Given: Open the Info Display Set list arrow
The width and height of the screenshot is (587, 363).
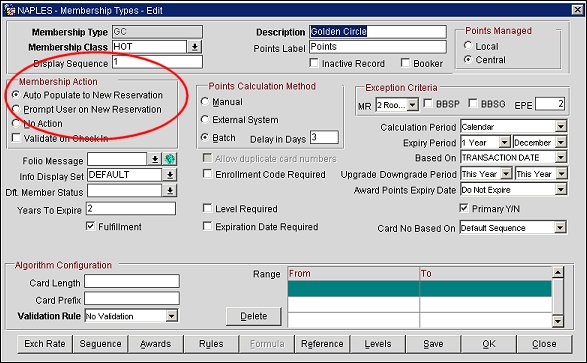Looking at the screenshot, I should pyautogui.click(x=170, y=175).
